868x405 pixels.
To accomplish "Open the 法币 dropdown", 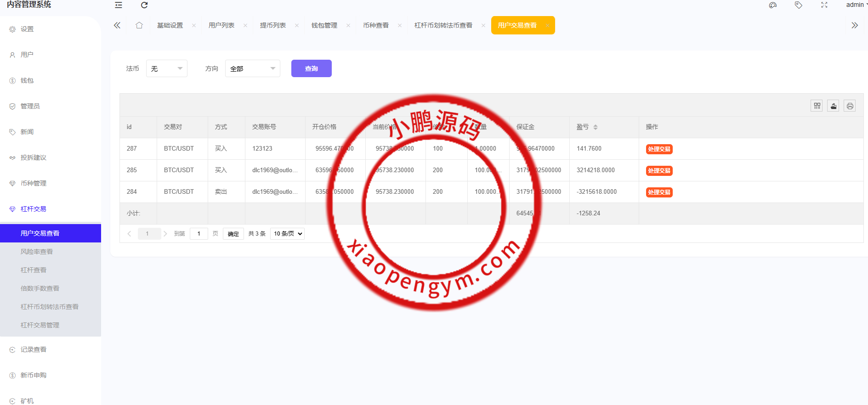I will click(166, 68).
